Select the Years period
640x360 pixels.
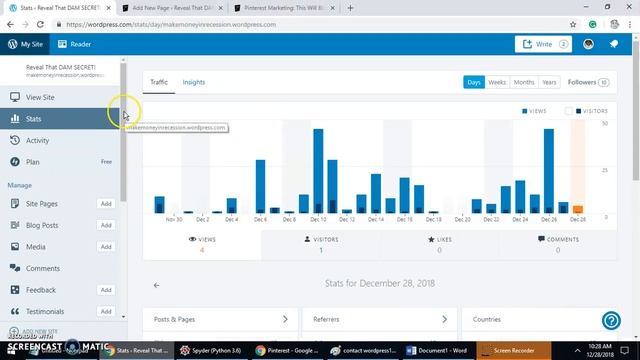(x=549, y=82)
